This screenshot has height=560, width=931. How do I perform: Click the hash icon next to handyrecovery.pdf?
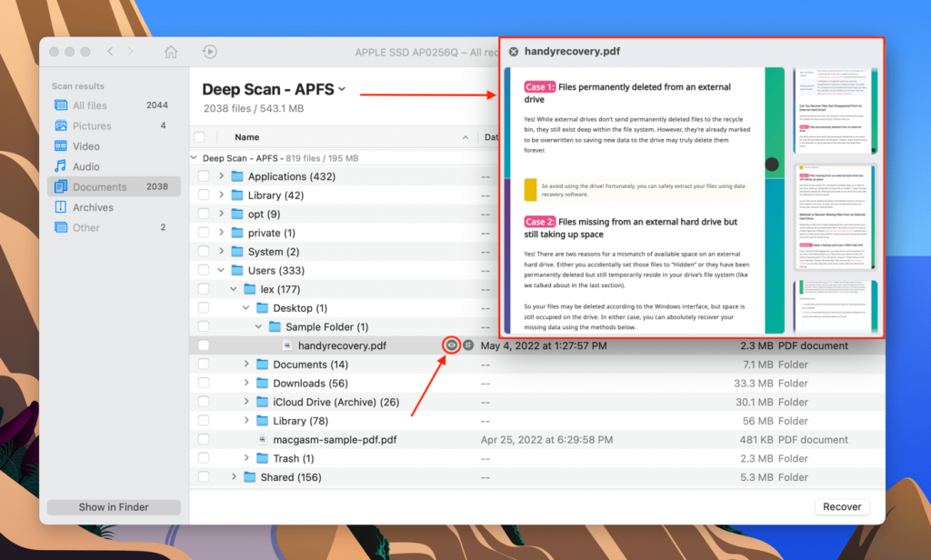[467, 345]
